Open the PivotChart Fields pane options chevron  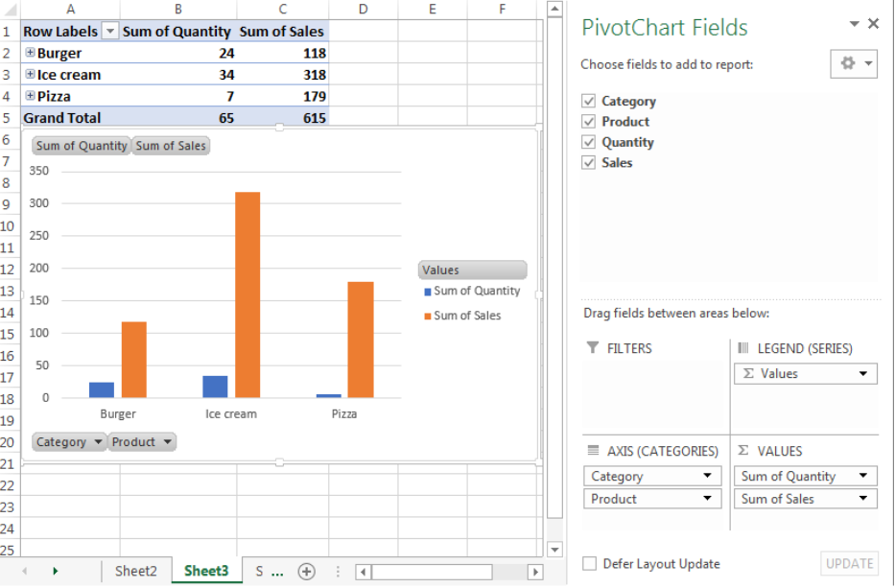pos(854,22)
